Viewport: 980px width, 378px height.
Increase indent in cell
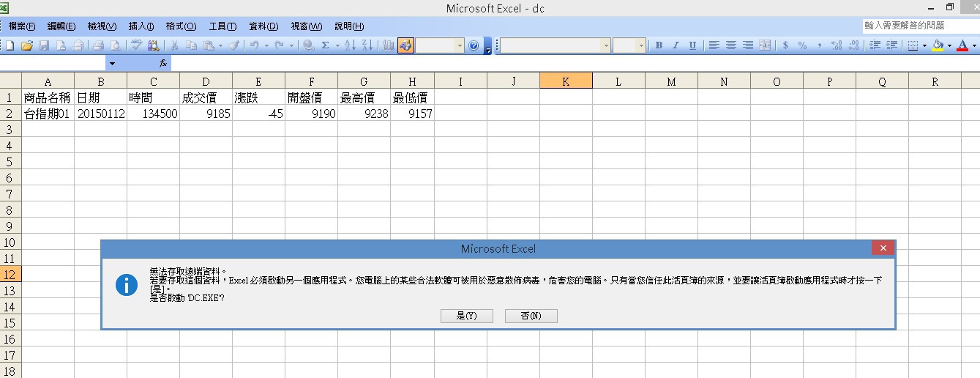coord(891,45)
